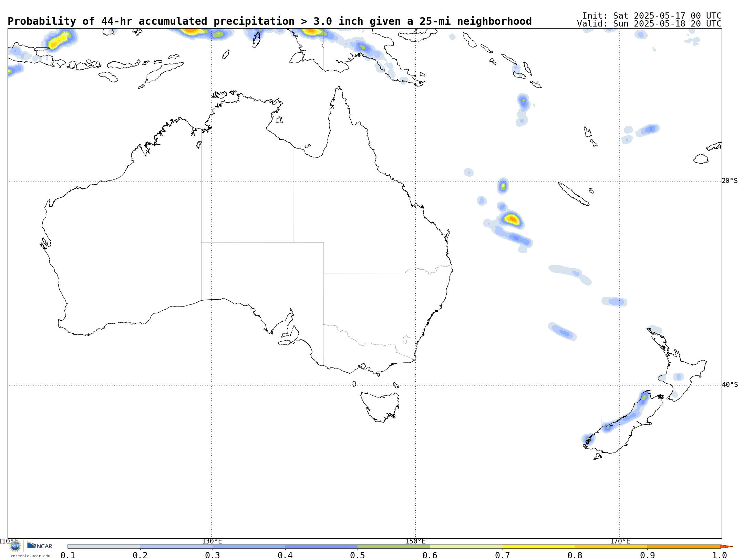This screenshot has width=744, height=560.
Task: Click the orange 0.9–1.0 colorbar segment
Action: pos(684,547)
